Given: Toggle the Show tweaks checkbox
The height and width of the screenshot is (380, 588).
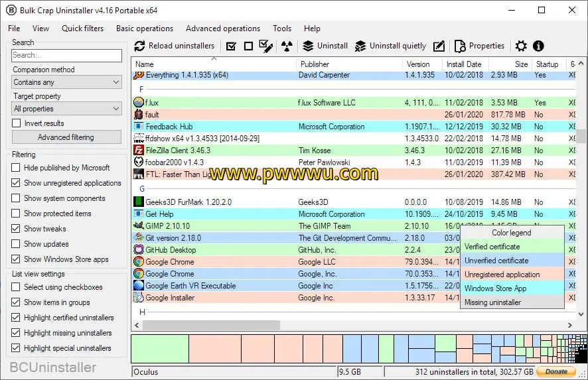Looking at the screenshot, I should click(x=16, y=229).
